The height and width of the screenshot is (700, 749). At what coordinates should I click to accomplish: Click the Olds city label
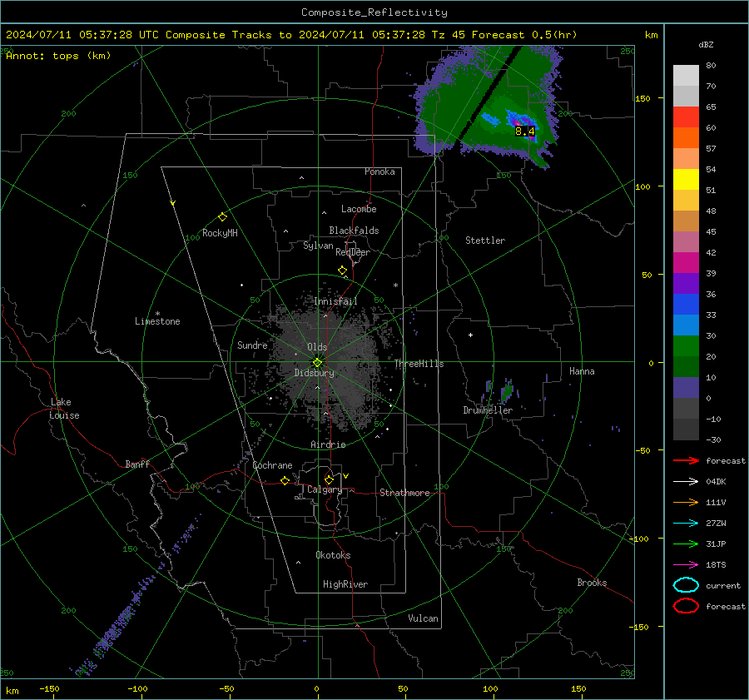pyautogui.click(x=317, y=347)
